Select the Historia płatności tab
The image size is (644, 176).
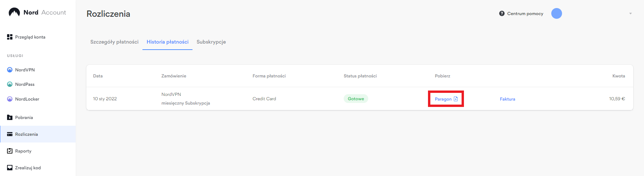167,42
